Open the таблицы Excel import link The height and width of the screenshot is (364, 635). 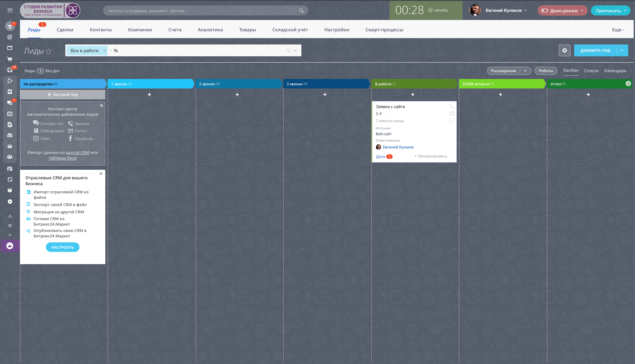tap(62, 158)
